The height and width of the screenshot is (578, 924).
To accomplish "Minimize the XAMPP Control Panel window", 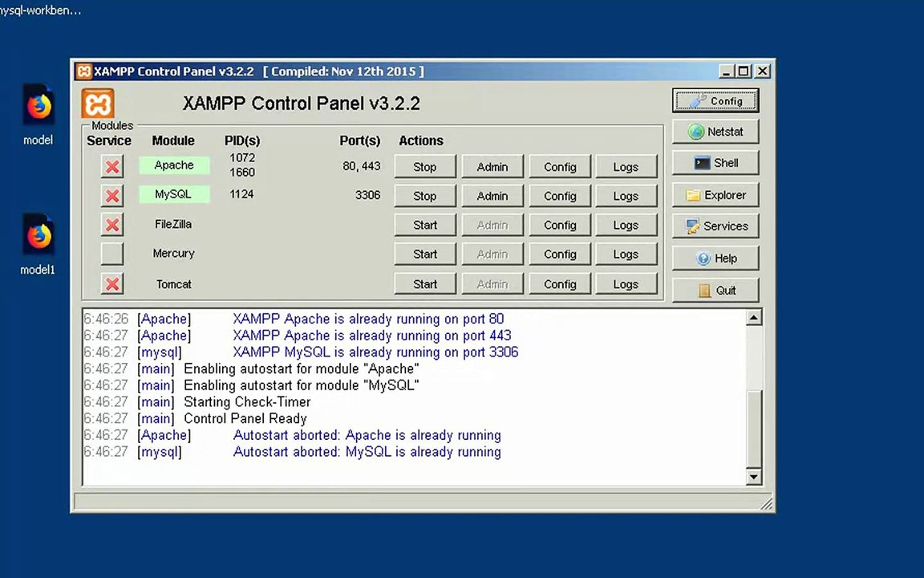I will [x=727, y=71].
